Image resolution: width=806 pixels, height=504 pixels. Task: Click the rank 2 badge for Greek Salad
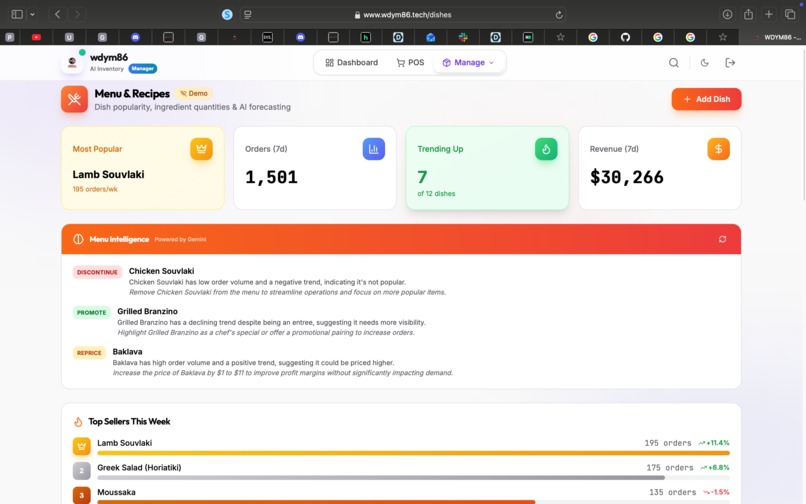tap(81, 471)
